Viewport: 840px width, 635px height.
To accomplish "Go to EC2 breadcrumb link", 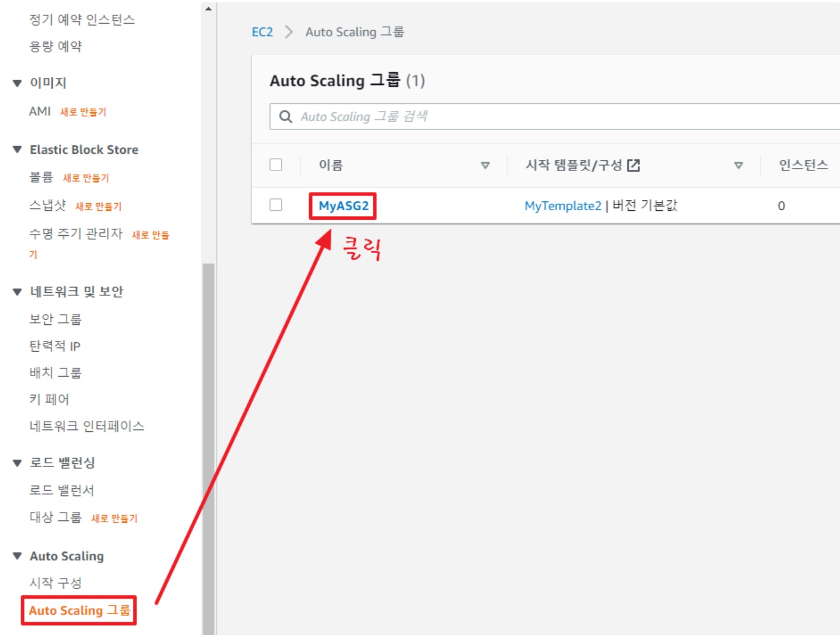I will coord(262,32).
